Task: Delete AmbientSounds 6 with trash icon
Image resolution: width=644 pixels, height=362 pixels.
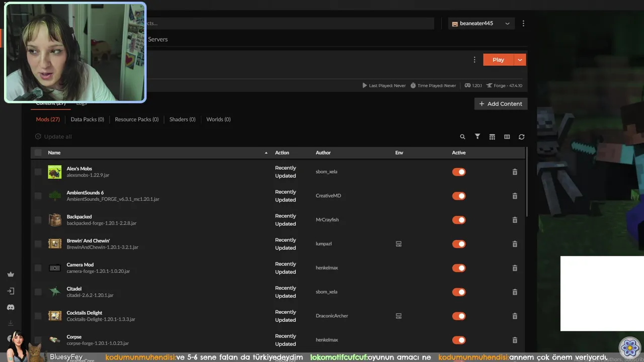Action: [515, 196]
